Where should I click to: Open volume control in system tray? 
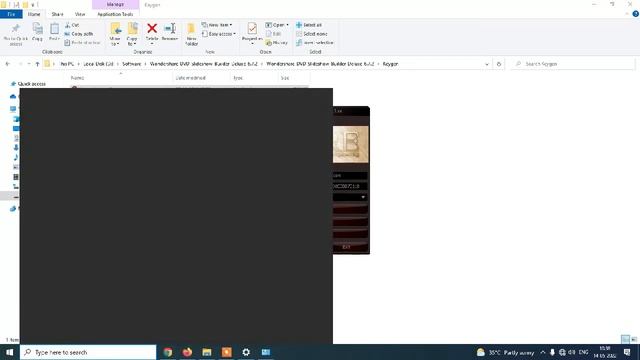pyautogui.click(x=571, y=352)
